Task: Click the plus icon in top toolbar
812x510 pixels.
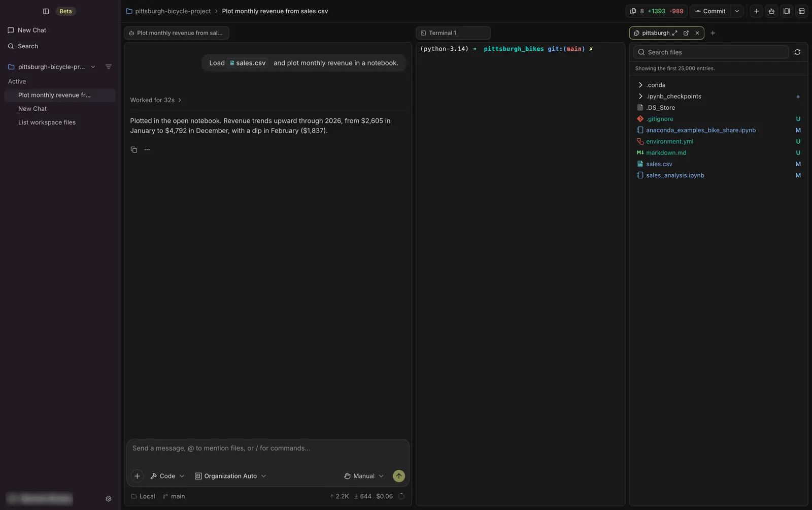Action: (756, 11)
